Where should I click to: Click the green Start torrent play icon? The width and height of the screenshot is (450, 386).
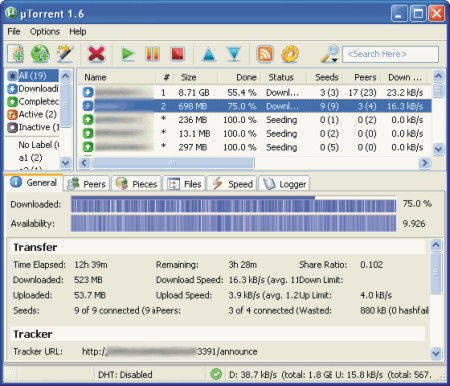(128, 54)
